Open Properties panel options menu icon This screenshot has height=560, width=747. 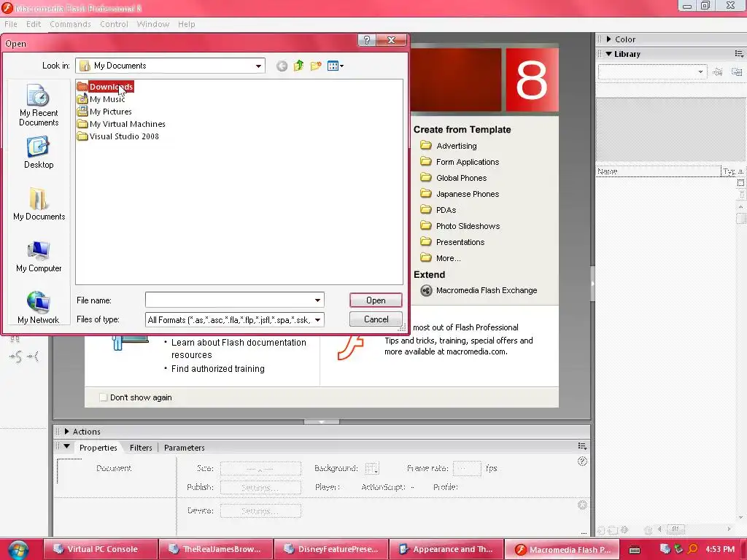pos(582,446)
